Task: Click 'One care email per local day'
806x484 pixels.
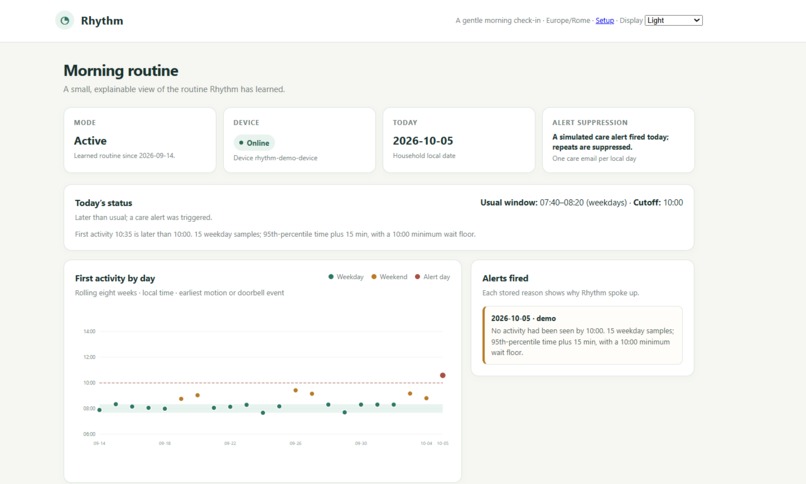Action: click(x=594, y=158)
